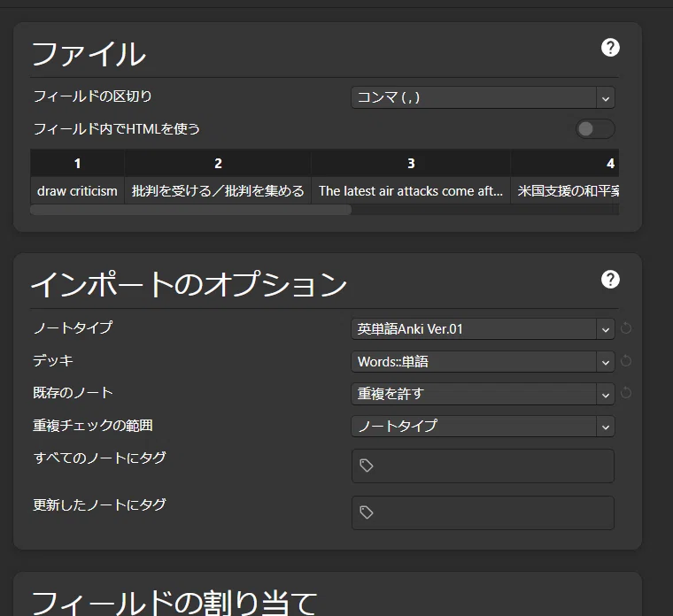Click the column header 3
Image resolution: width=673 pixels, height=616 pixels.
pyautogui.click(x=411, y=163)
